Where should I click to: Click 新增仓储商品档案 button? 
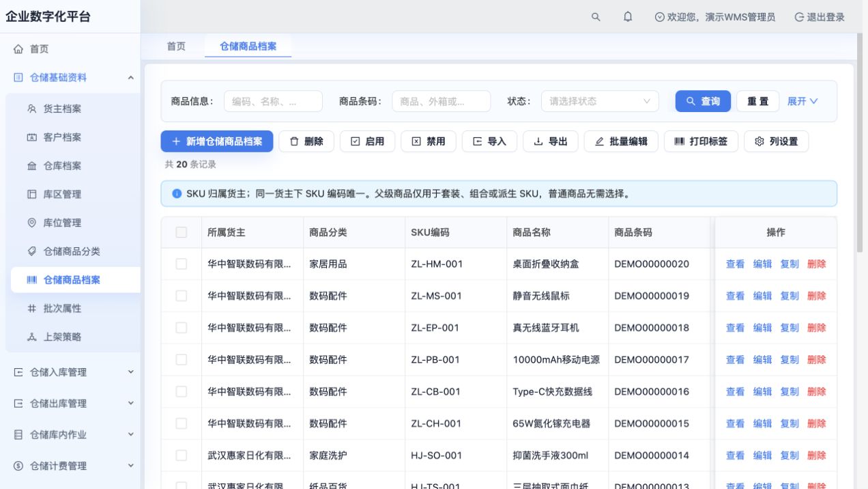[217, 141]
